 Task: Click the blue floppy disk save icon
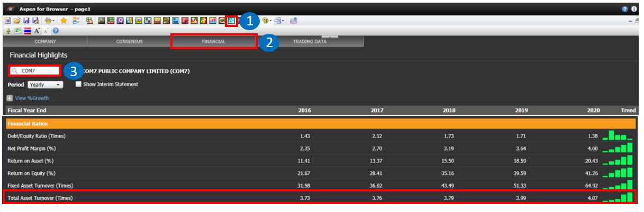point(26,21)
